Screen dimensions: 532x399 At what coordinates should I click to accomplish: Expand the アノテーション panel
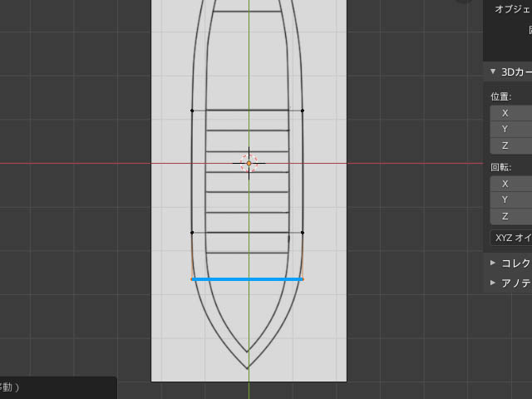(508, 283)
